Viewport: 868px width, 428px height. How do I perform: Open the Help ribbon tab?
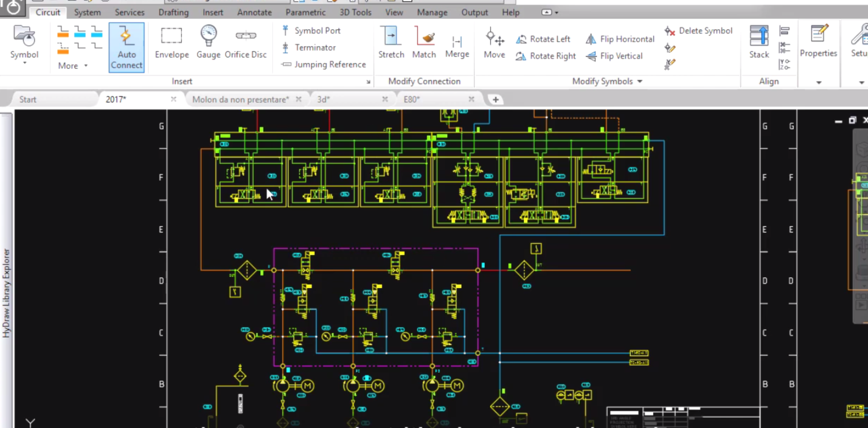point(510,12)
